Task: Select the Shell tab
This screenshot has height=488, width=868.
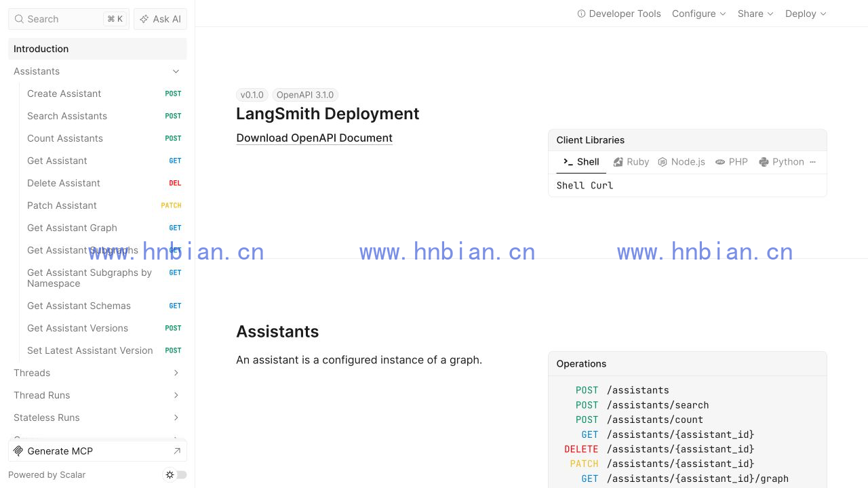Action: (x=581, y=162)
